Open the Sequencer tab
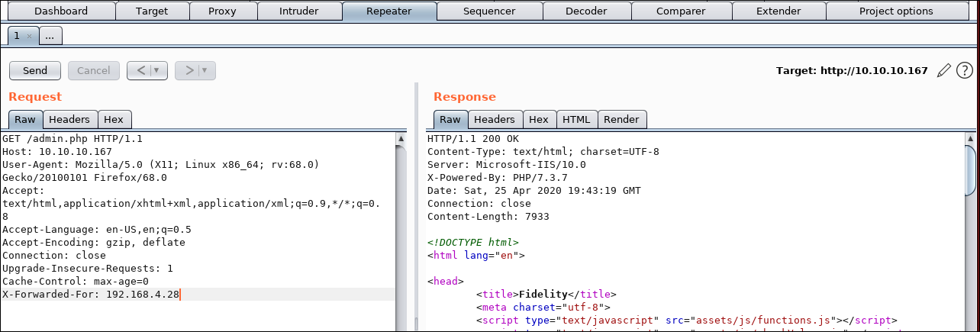 point(489,11)
